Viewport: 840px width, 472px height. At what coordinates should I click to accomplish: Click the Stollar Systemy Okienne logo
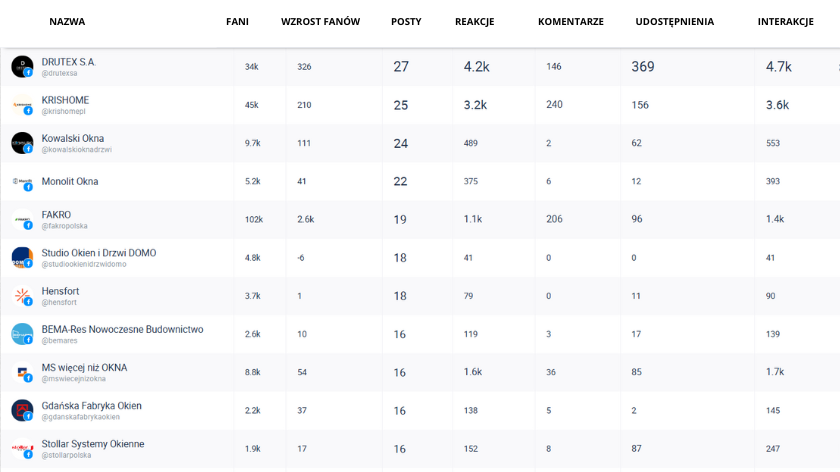pos(22,448)
